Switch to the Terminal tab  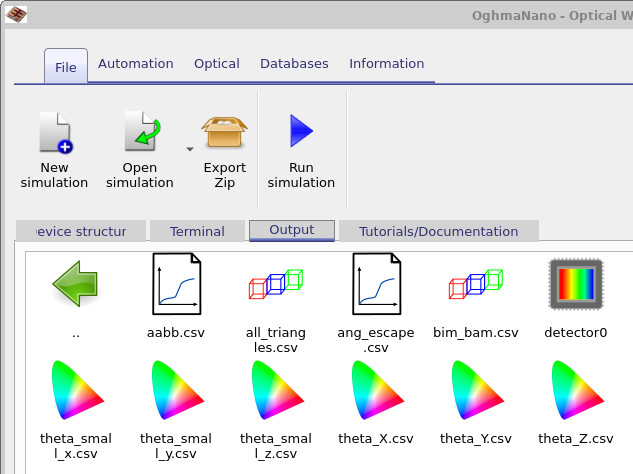click(197, 231)
